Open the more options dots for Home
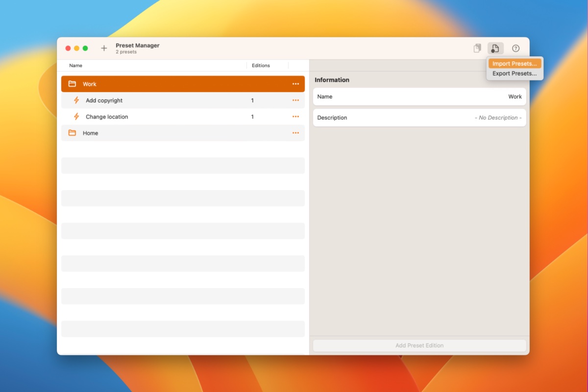The width and height of the screenshot is (588, 392). [295, 133]
